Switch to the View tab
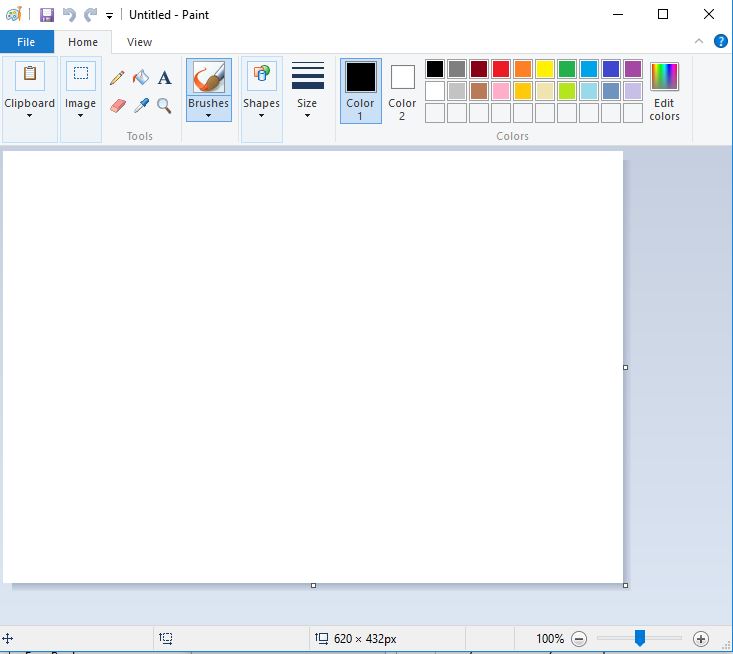The image size is (733, 654). pos(139,42)
